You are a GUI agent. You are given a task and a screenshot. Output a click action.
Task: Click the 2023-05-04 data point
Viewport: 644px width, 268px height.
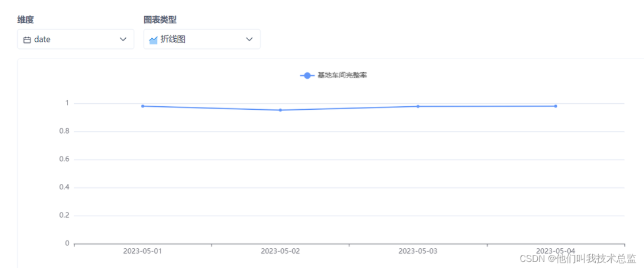coord(555,106)
